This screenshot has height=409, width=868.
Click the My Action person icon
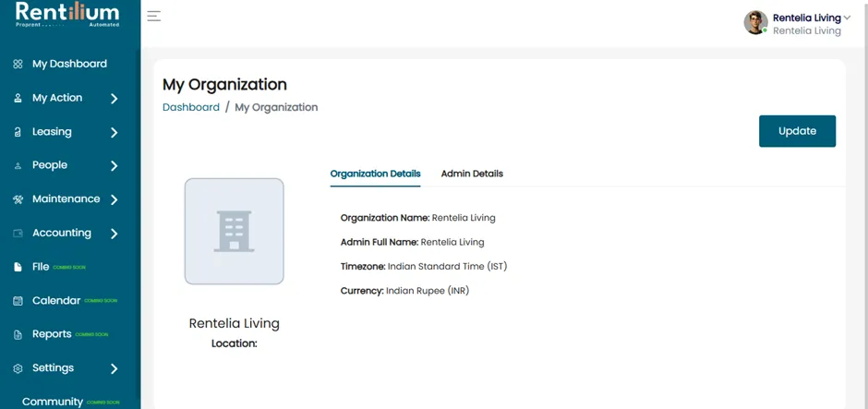(x=18, y=98)
